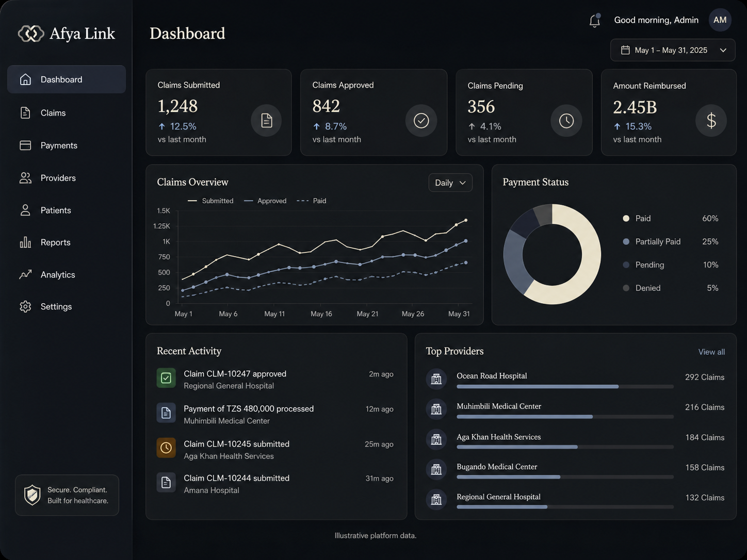Click the calendar icon in the date picker

tap(625, 50)
